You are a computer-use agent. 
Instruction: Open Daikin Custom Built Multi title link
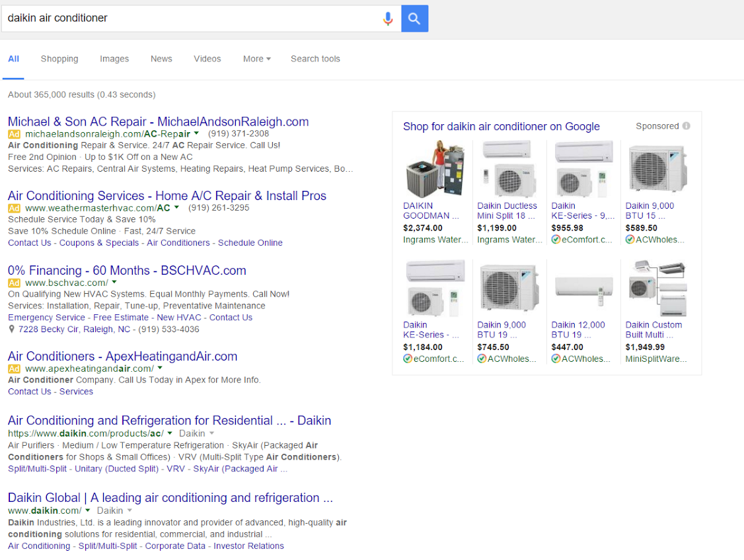[x=653, y=330]
